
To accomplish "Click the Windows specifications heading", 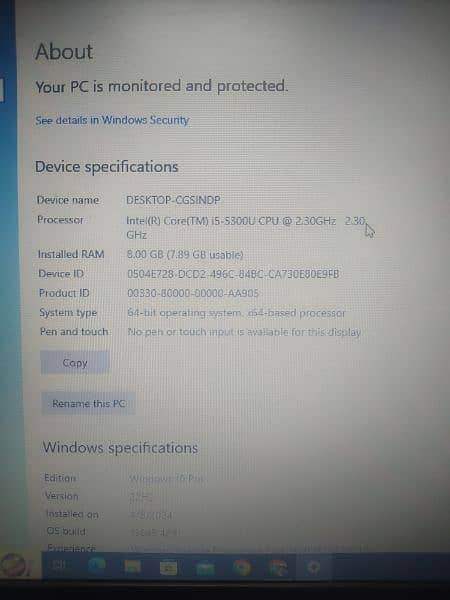I will pos(120,448).
